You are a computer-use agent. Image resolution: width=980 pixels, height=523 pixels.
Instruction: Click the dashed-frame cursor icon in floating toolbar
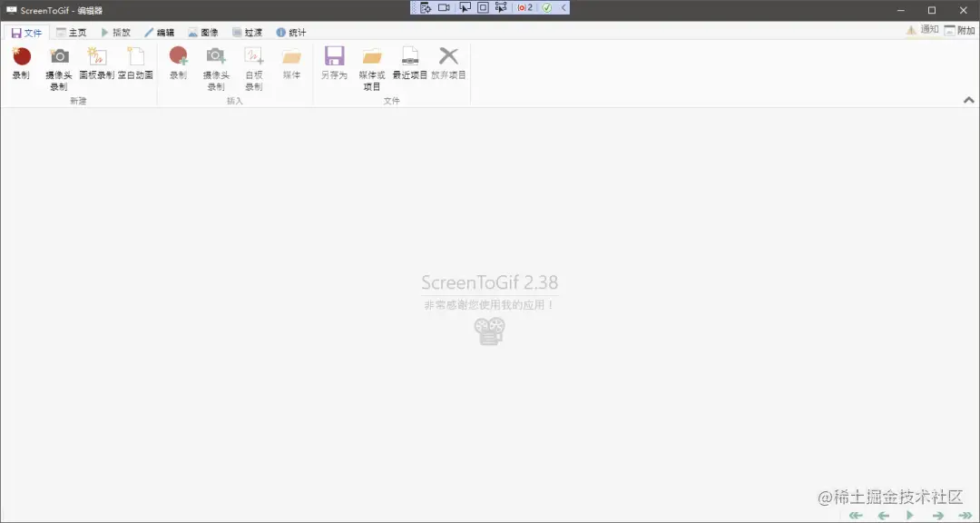501,7
